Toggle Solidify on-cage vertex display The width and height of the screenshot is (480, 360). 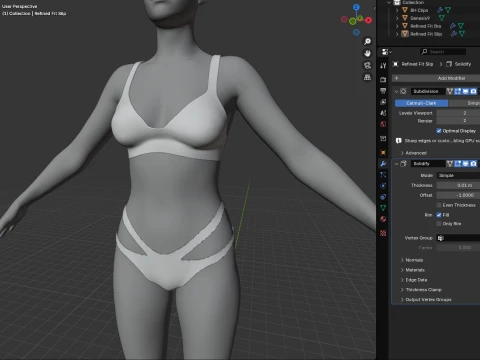click(x=450, y=164)
